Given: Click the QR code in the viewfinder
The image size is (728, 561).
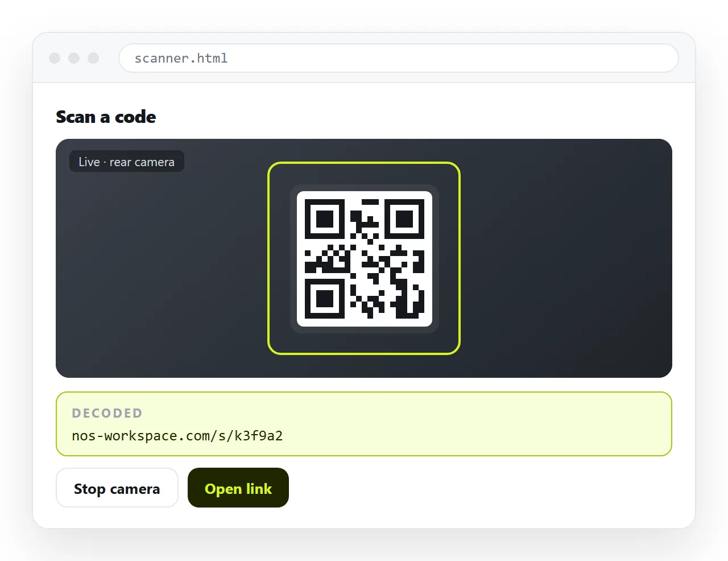Looking at the screenshot, I should click(365, 259).
